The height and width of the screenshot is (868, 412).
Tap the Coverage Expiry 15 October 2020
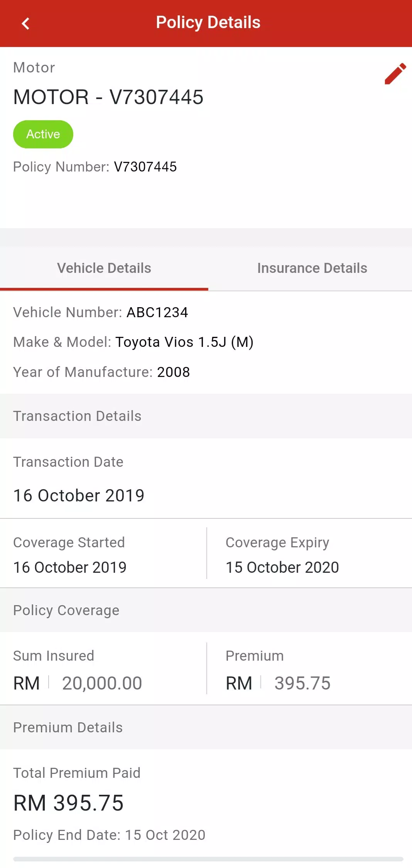click(282, 567)
